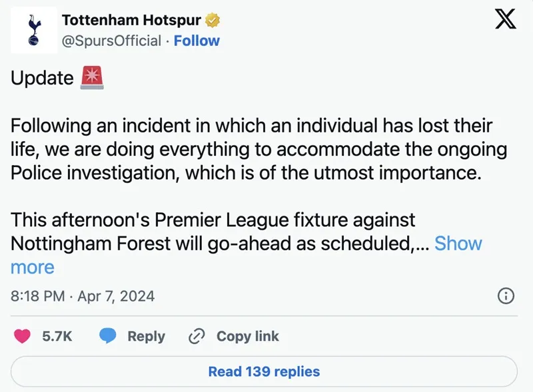Open the 8:18 PM Apr 7 timestamp
Image resolution: width=533 pixels, height=392 pixels.
point(83,296)
